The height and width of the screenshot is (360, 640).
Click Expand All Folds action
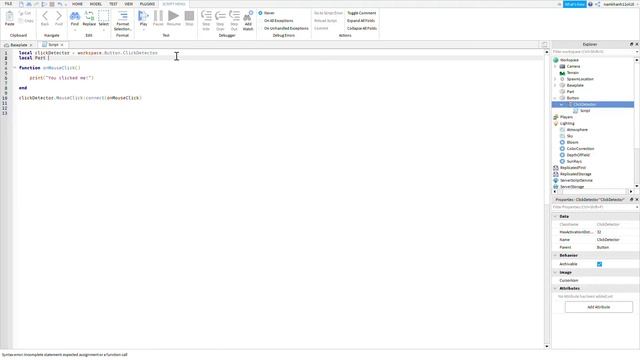[361, 21]
